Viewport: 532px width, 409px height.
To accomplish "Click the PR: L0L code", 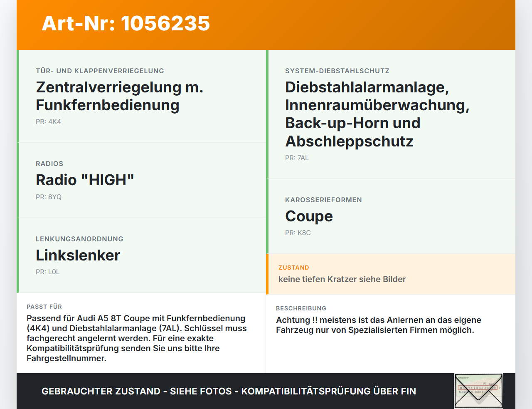I will click(48, 272).
